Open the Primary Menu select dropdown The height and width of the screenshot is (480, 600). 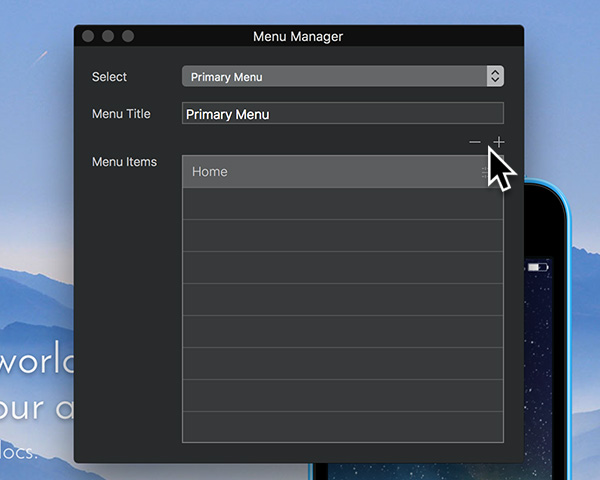[343, 76]
